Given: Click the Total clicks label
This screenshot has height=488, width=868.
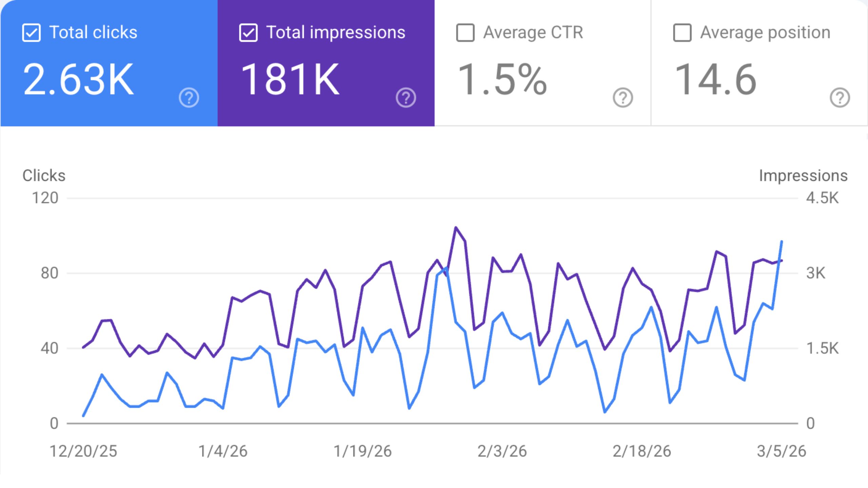Looking at the screenshot, I should 93,33.
